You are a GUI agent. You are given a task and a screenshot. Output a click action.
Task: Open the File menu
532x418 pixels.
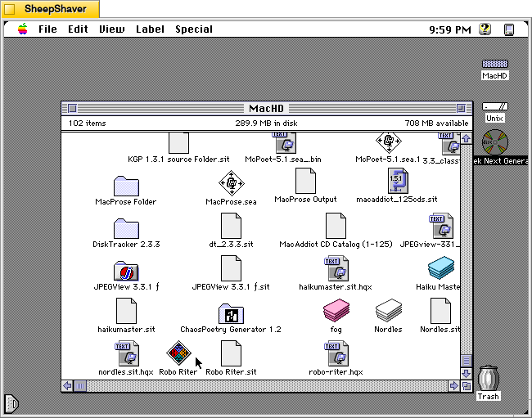click(x=47, y=29)
